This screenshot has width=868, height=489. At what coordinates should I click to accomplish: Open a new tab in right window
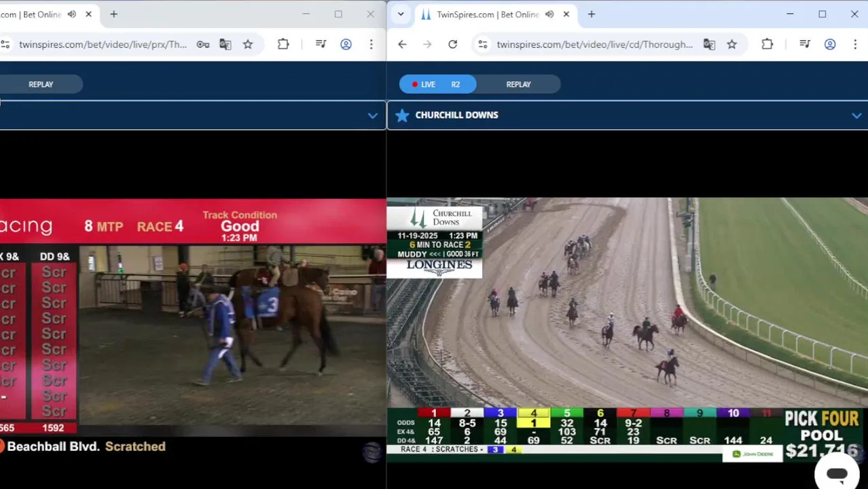[592, 14]
